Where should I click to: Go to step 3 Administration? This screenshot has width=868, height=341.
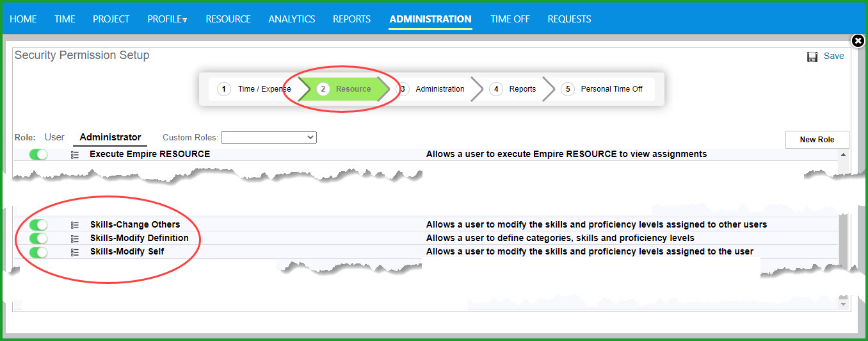click(433, 89)
